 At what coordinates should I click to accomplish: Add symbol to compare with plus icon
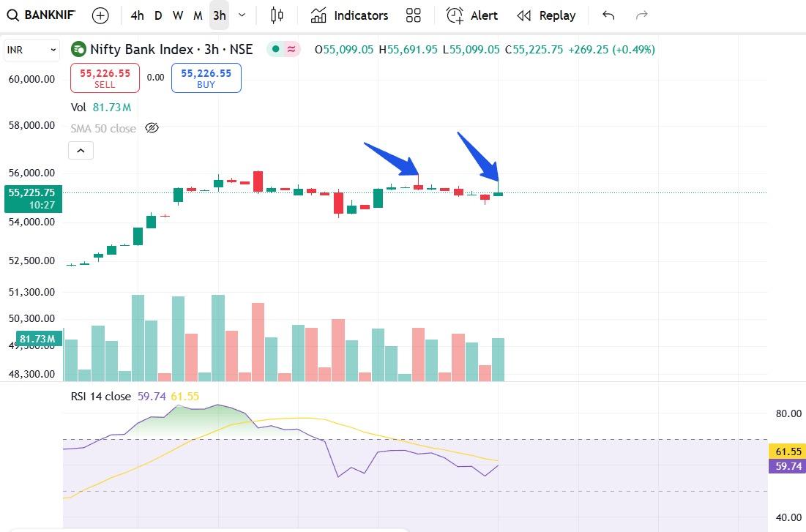pos(100,16)
